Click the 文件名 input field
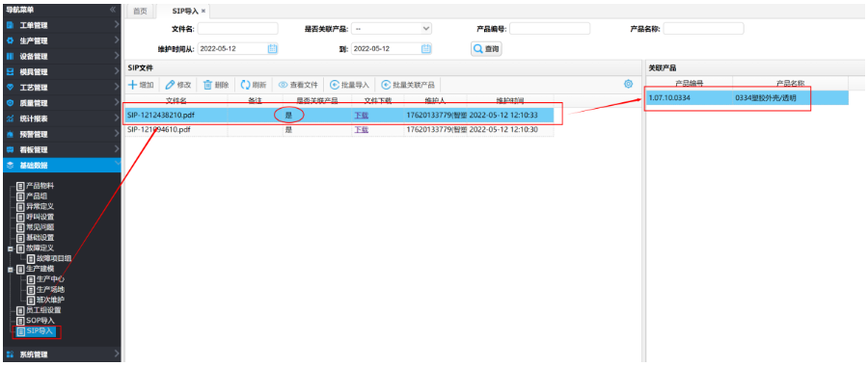Screen dimensions: 868x366 click(237, 29)
